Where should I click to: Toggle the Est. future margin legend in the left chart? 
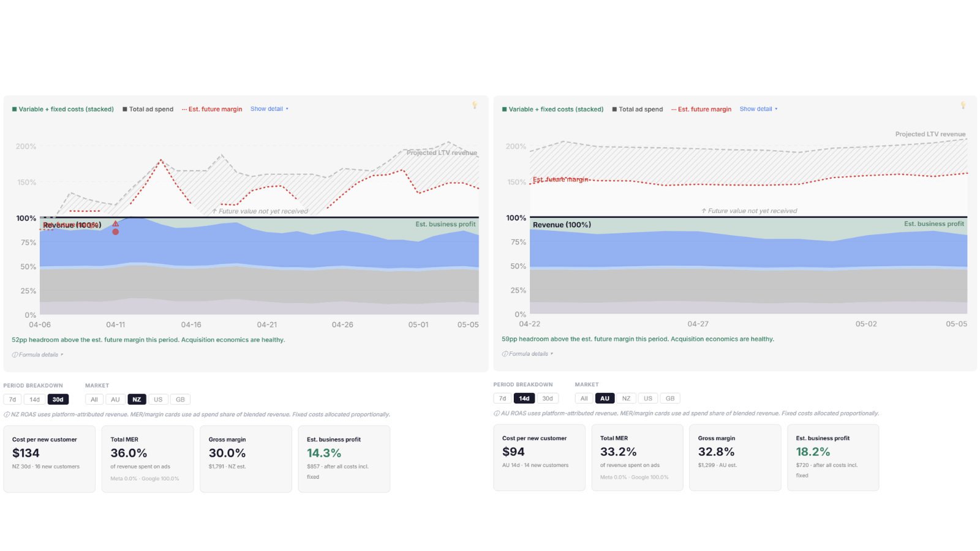pos(212,109)
